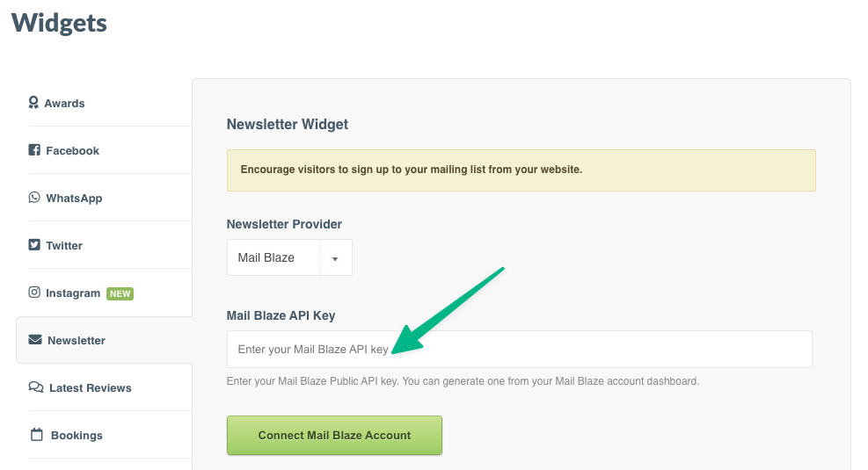The height and width of the screenshot is (470, 868).
Task: Click the Newsletter Provider label
Action: [x=284, y=224]
